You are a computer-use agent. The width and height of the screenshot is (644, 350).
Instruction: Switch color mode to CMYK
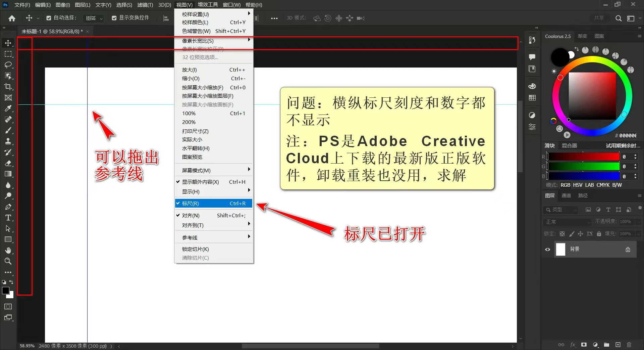603,185
